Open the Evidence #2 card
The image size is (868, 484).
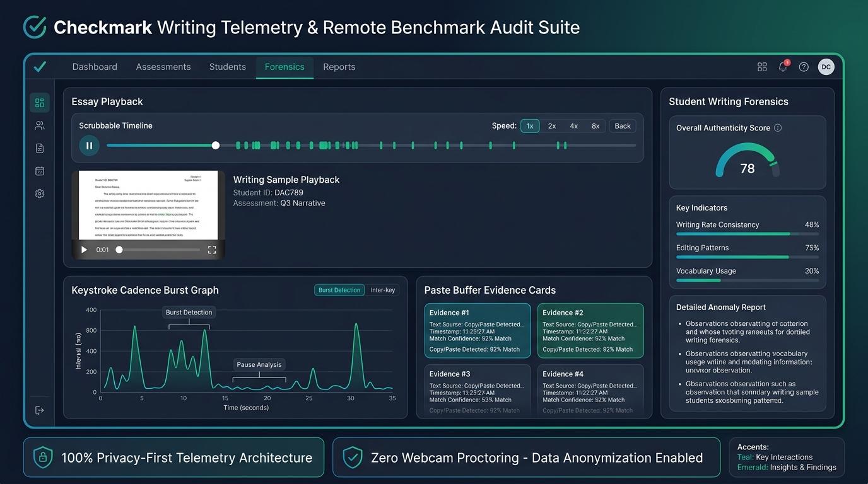pyautogui.click(x=590, y=331)
